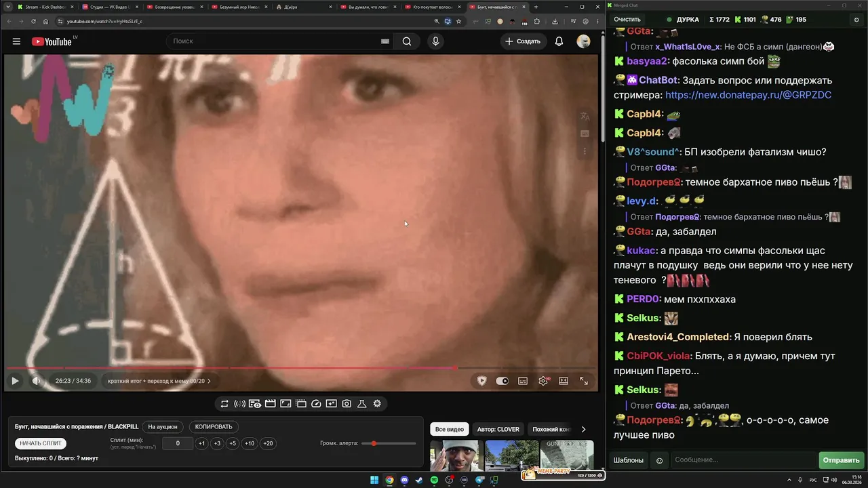The width and height of the screenshot is (868, 488).
Task: Toggle YouTube autoplay switch
Action: [502, 381]
